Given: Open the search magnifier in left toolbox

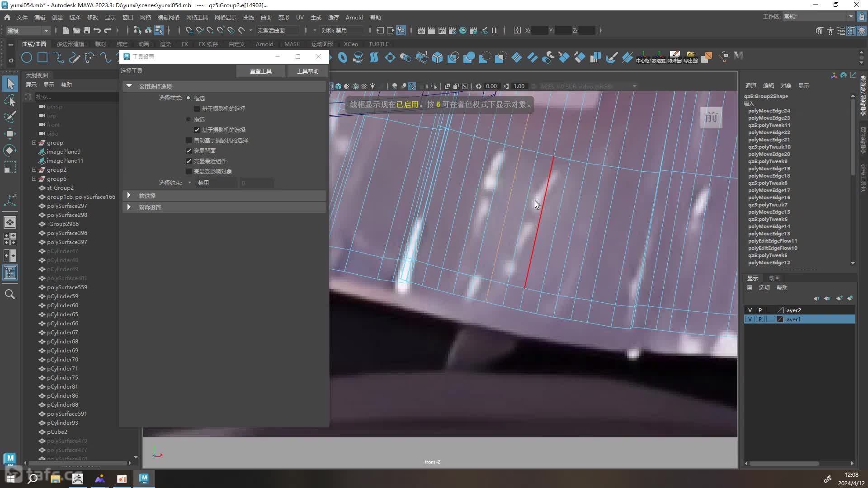Looking at the screenshot, I should point(10,294).
